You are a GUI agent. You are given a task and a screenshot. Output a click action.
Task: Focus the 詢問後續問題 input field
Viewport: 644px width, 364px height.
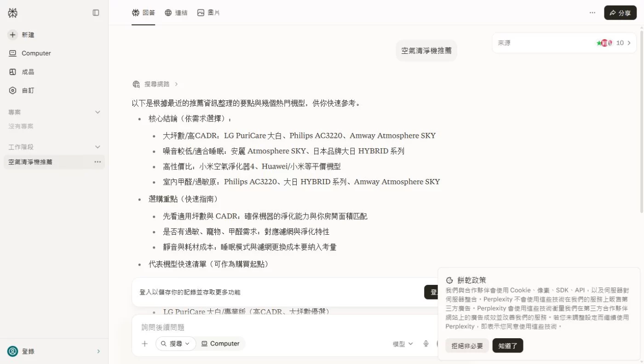(285, 327)
